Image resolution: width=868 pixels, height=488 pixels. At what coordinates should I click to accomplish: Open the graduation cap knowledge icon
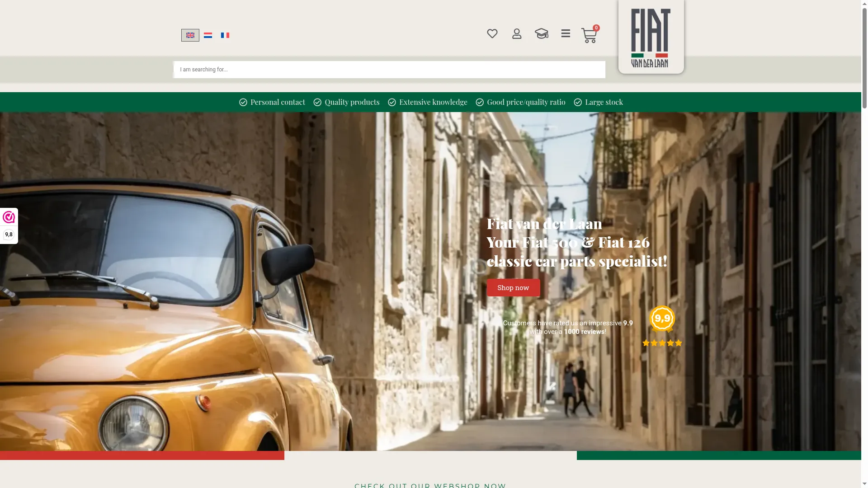(x=541, y=33)
